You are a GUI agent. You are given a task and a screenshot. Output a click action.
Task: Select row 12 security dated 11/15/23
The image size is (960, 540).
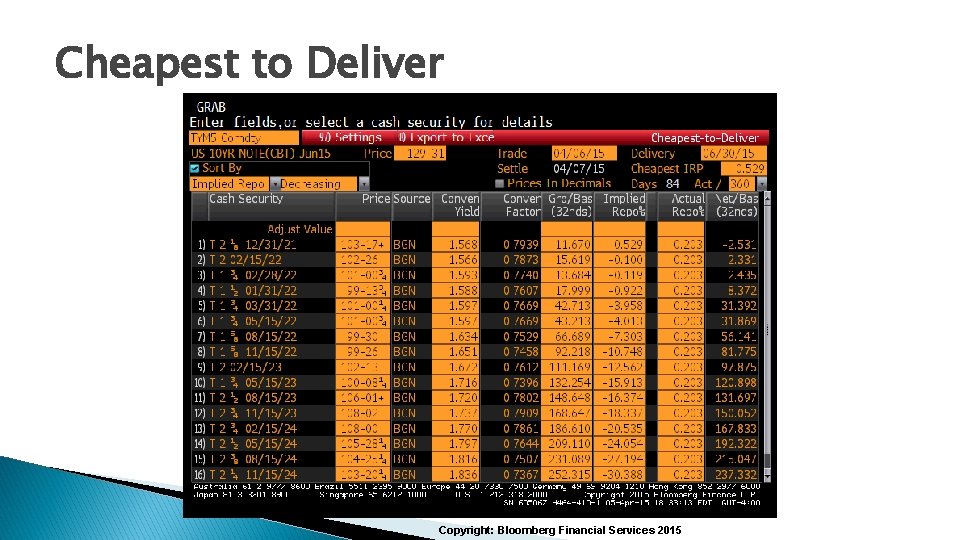(x=253, y=413)
